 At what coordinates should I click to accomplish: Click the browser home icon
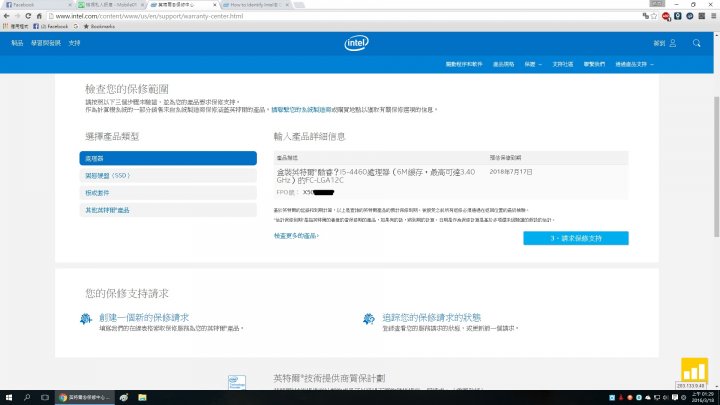pyautogui.click(x=39, y=16)
